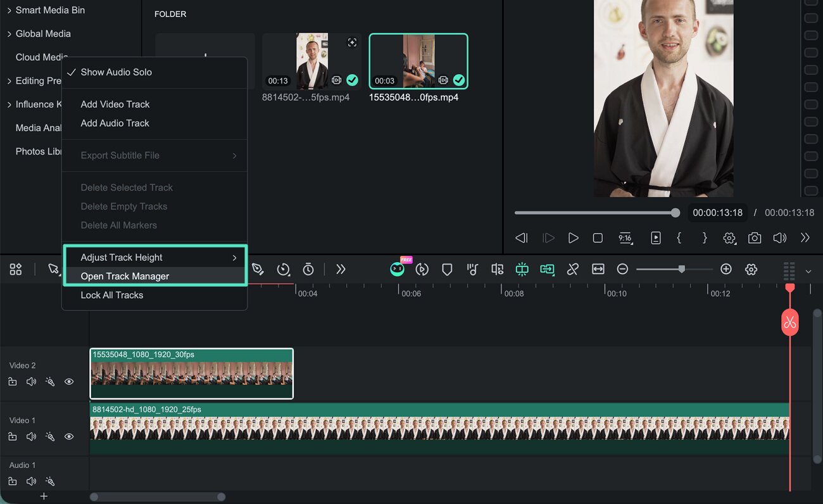The image size is (823, 504).
Task: Expand the Adjust Track Height submenu
Action: pyautogui.click(x=154, y=258)
